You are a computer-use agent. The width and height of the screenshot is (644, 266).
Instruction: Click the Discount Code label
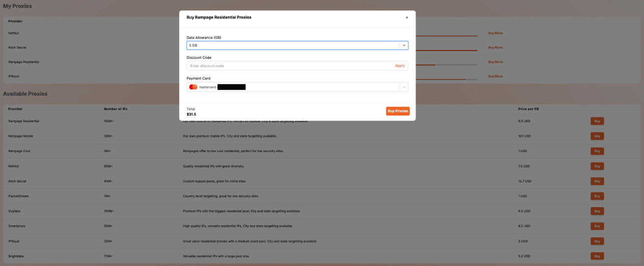coord(199,57)
